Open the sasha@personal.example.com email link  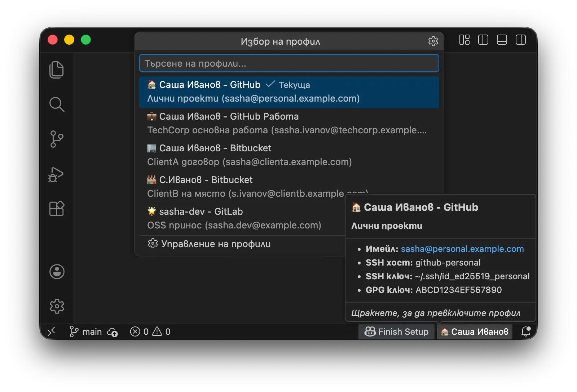pyautogui.click(x=462, y=249)
